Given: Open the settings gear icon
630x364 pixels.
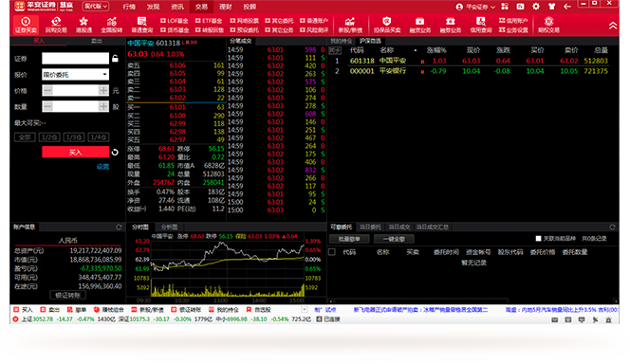Looking at the screenshot, I should coord(536,7).
